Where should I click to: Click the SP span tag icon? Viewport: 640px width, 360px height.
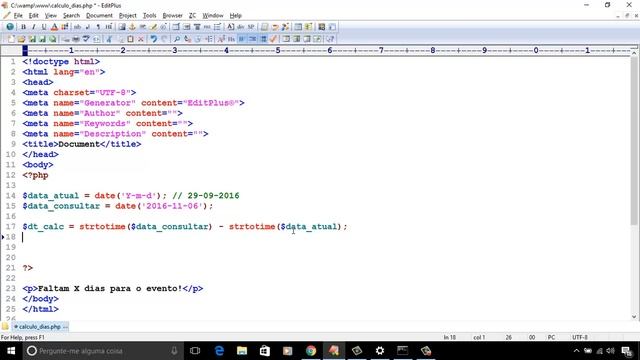[x=251, y=27]
